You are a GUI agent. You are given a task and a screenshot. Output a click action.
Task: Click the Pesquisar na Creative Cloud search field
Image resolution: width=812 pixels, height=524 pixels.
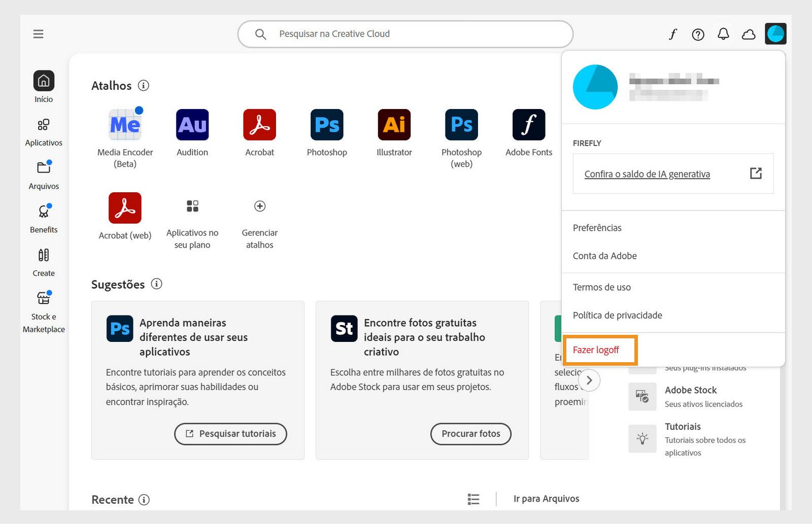tap(405, 34)
